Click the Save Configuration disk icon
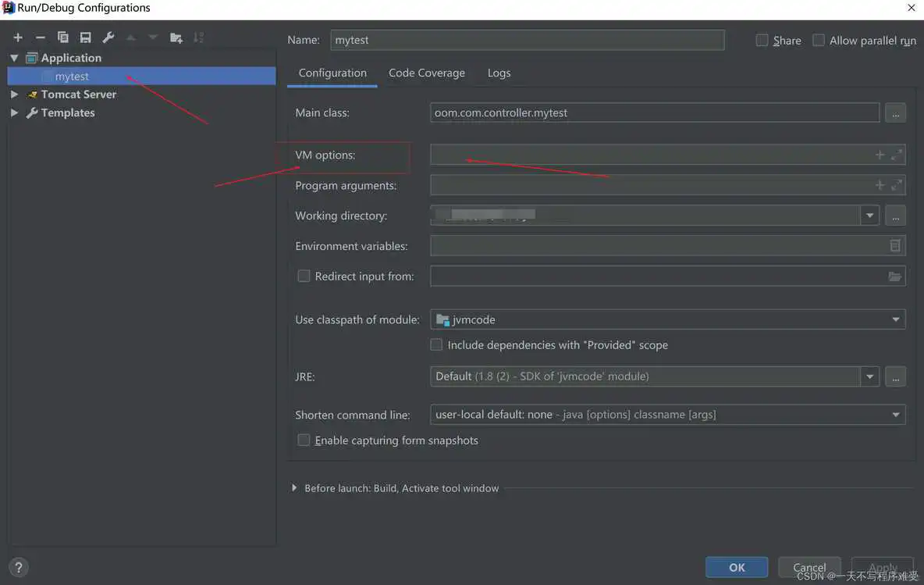 coord(86,37)
